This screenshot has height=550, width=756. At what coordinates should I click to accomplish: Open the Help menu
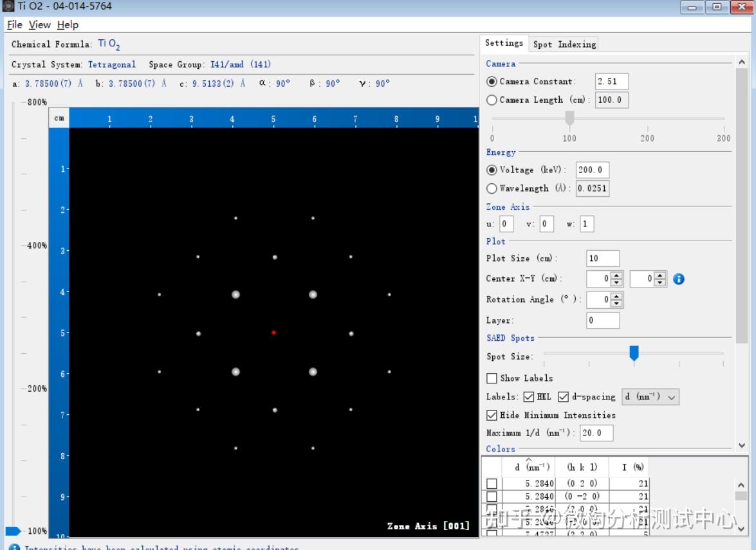tap(68, 24)
